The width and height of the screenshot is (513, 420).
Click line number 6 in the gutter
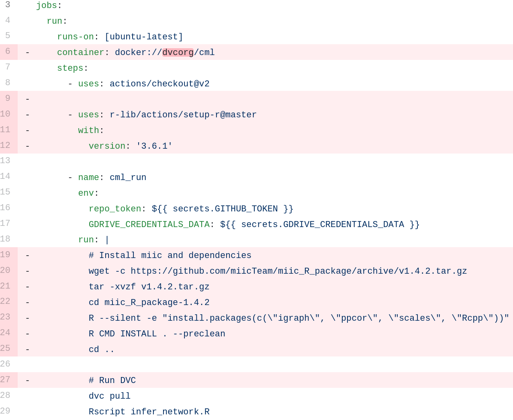(x=8, y=51)
